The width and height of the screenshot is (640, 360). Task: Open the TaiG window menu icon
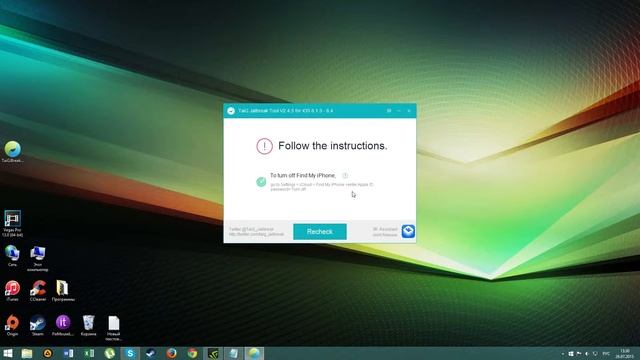pyautogui.click(x=389, y=111)
